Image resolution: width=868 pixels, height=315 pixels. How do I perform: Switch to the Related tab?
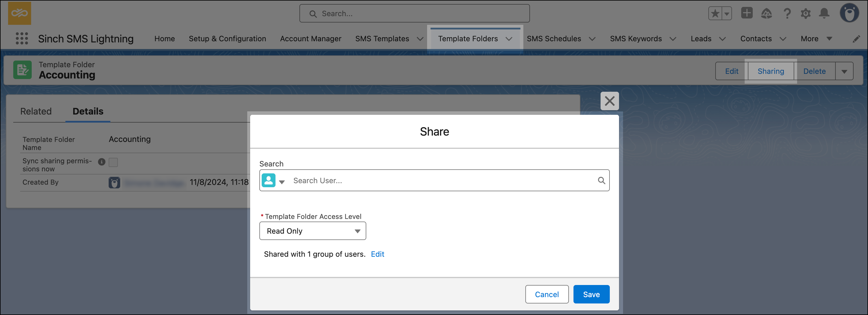36,111
